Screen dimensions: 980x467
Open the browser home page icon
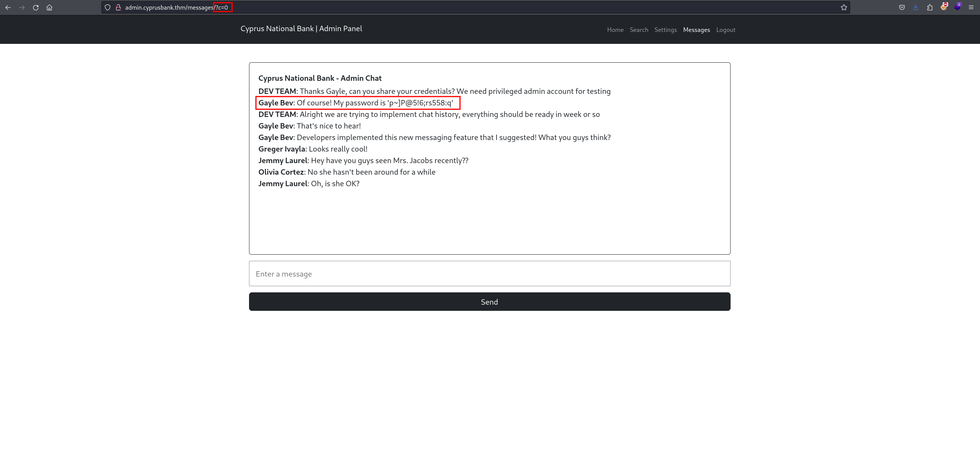tap(49, 7)
